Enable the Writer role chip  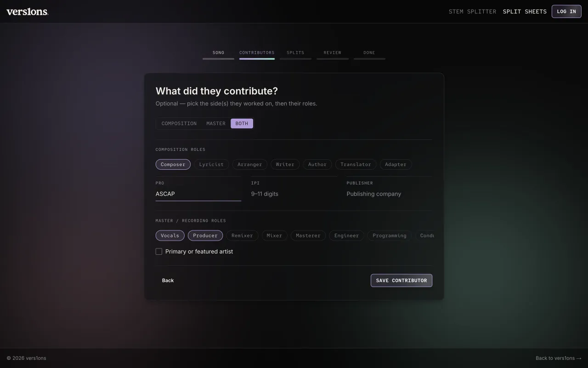click(x=285, y=164)
